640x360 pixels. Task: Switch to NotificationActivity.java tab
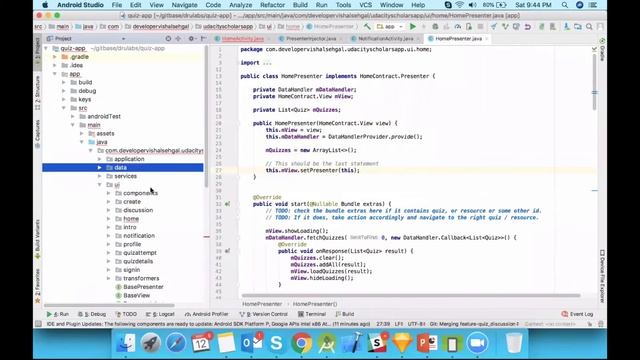(x=386, y=38)
